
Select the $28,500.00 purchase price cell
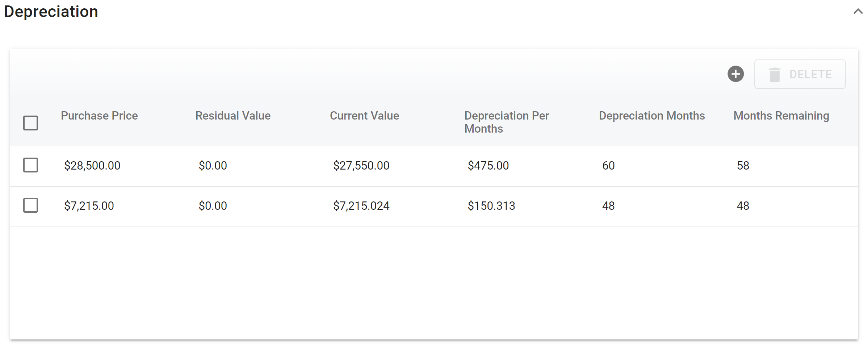92,166
